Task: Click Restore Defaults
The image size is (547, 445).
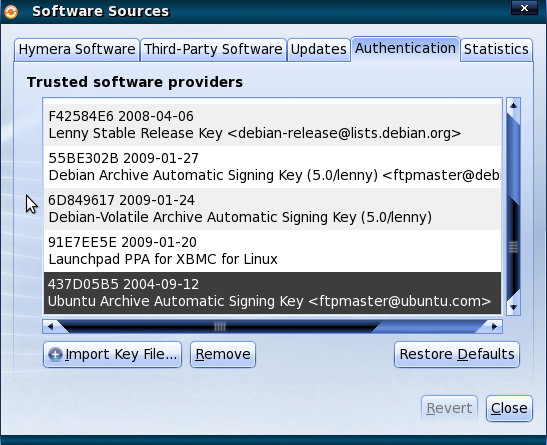Action: click(x=457, y=354)
